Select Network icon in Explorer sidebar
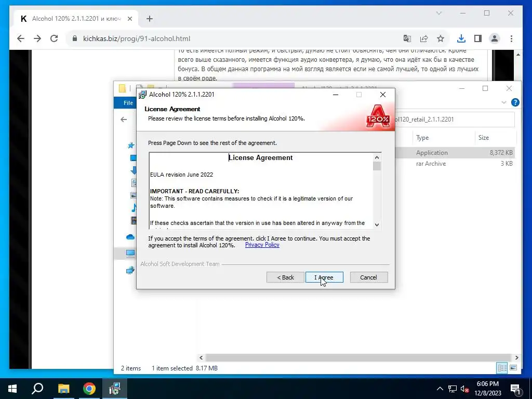The height and width of the screenshot is (399, 532). click(x=130, y=270)
